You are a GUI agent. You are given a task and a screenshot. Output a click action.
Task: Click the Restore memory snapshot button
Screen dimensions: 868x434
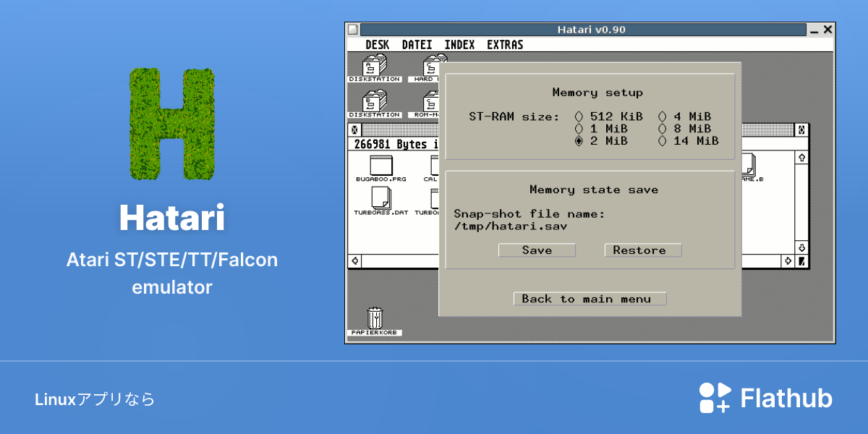coord(643,250)
